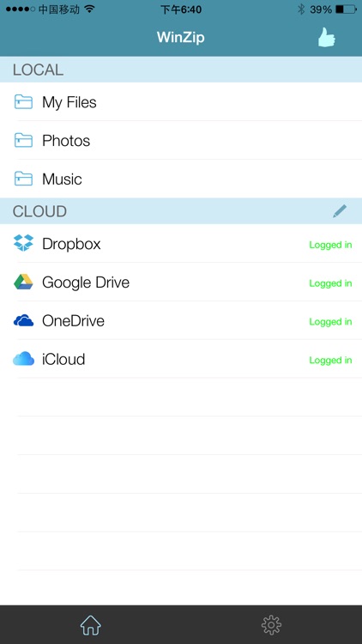
Task: Tap the clock time in status bar
Action: point(181,9)
